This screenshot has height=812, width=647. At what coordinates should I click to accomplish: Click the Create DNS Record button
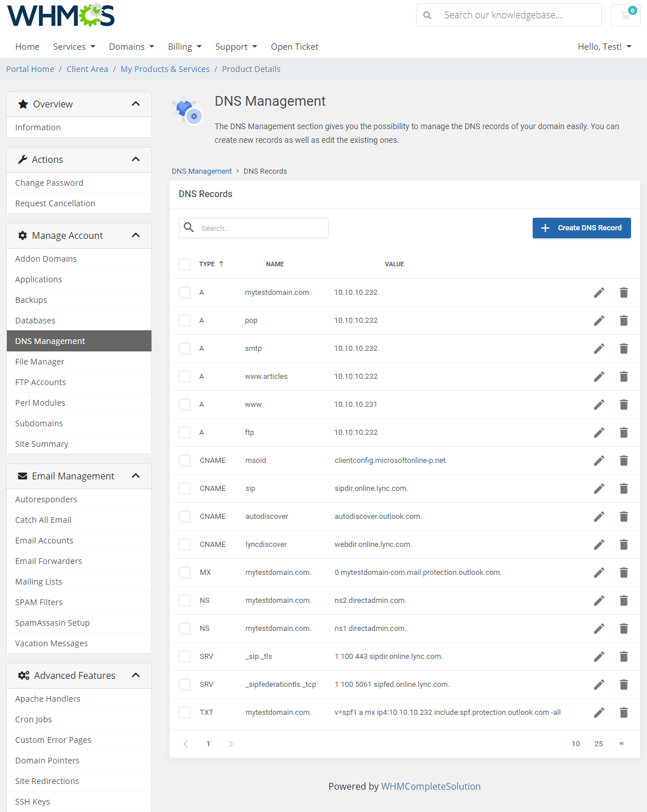[x=581, y=227]
